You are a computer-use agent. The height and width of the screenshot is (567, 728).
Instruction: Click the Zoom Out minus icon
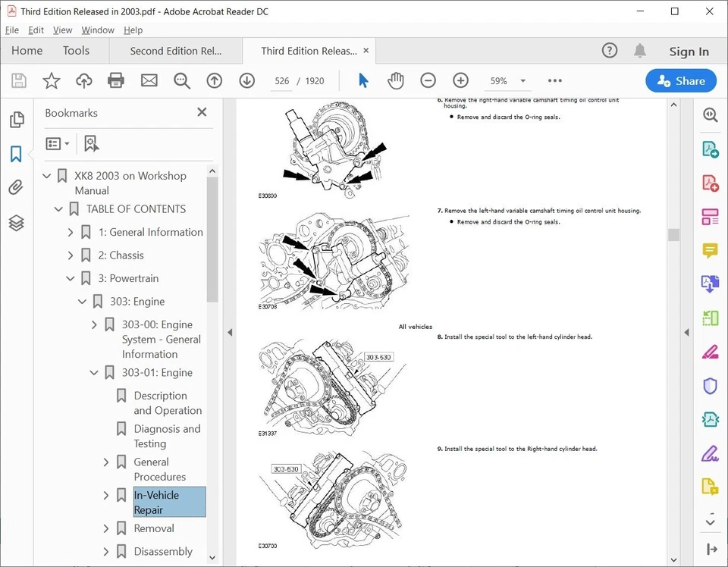coord(428,81)
